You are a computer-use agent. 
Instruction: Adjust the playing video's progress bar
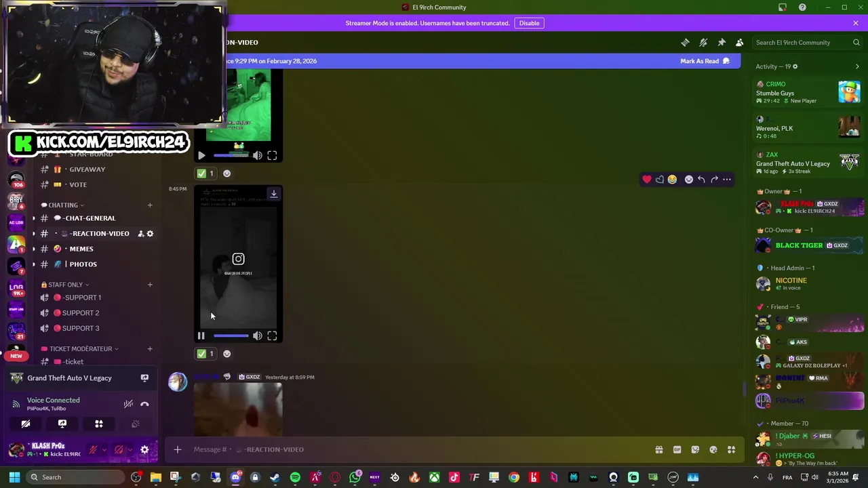click(x=231, y=335)
